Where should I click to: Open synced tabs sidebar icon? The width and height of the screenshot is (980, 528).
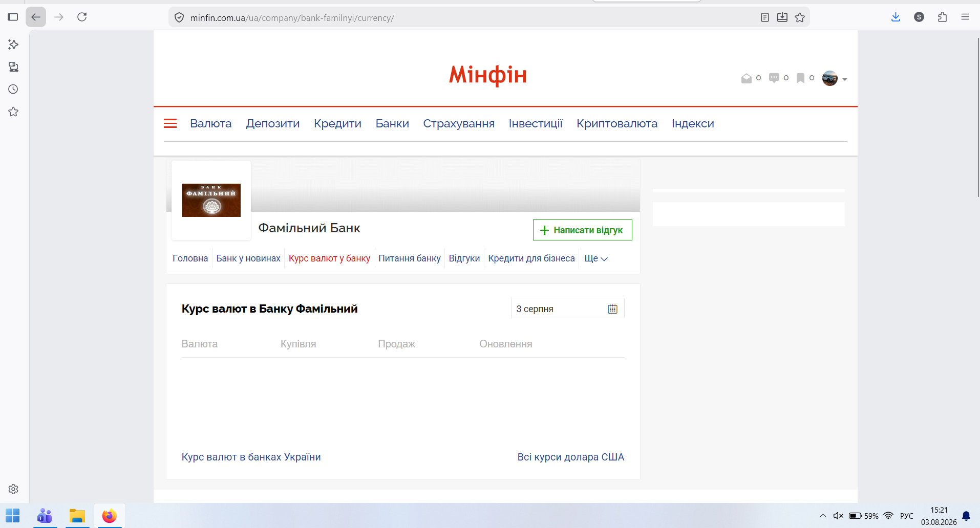pyautogui.click(x=13, y=67)
